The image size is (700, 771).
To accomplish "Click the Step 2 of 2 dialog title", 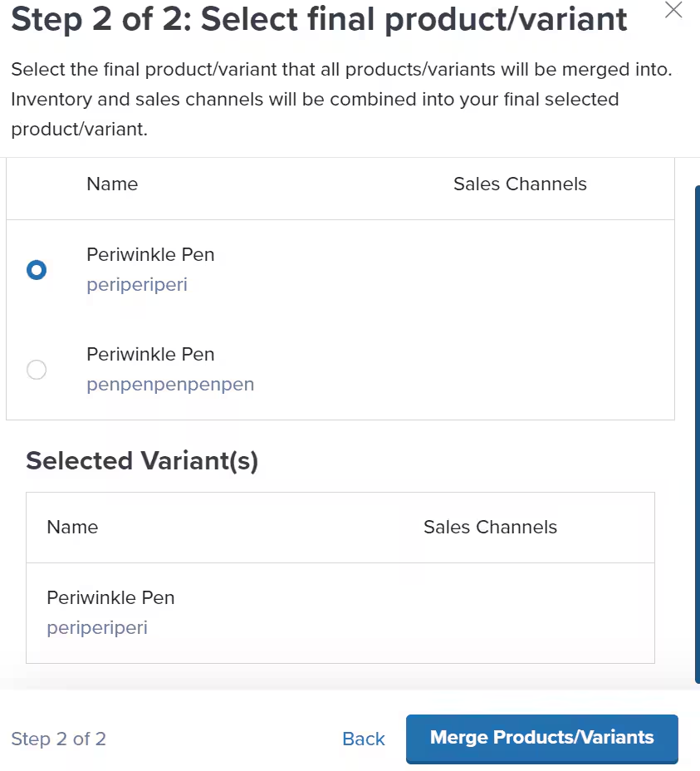I will coord(320,18).
